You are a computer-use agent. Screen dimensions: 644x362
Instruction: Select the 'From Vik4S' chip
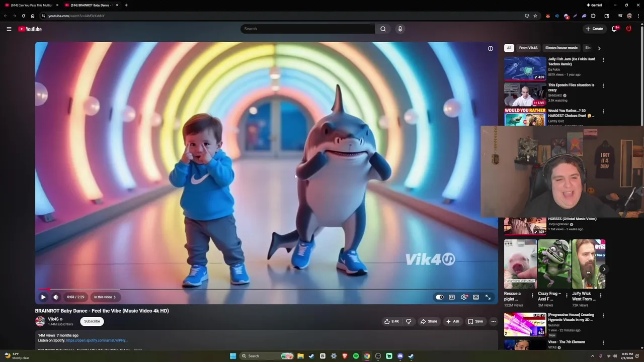[528, 48]
